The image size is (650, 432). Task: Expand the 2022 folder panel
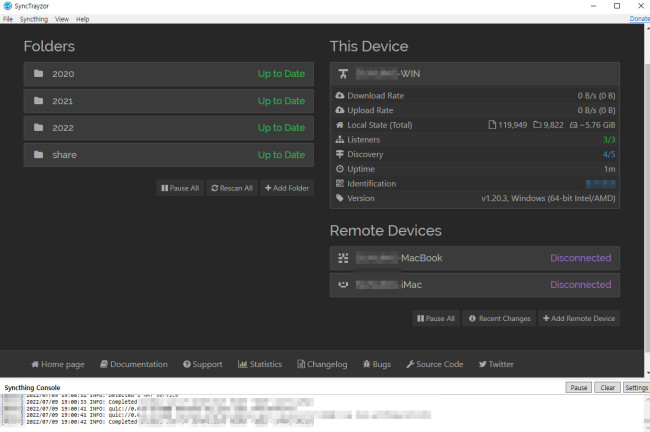[169, 128]
